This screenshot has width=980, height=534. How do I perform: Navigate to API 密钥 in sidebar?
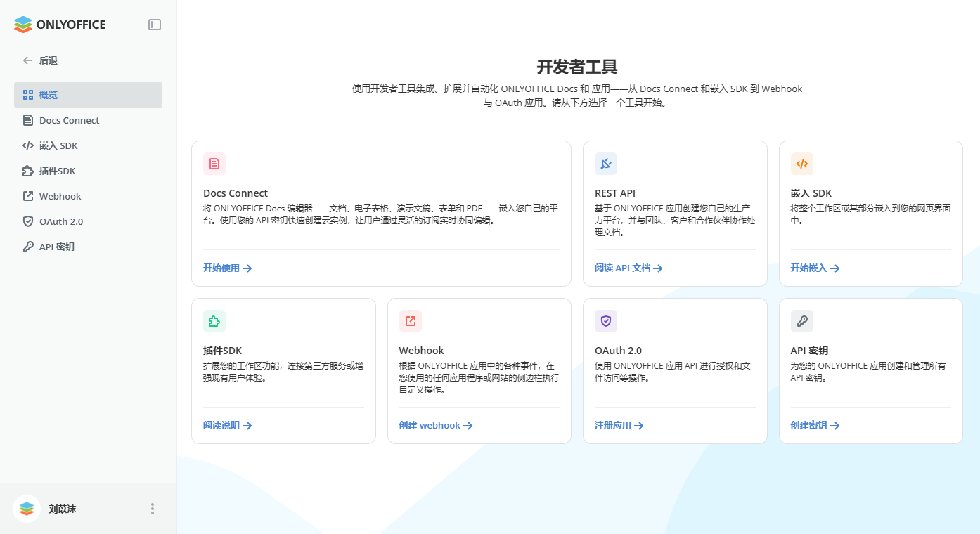click(x=88, y=247)
